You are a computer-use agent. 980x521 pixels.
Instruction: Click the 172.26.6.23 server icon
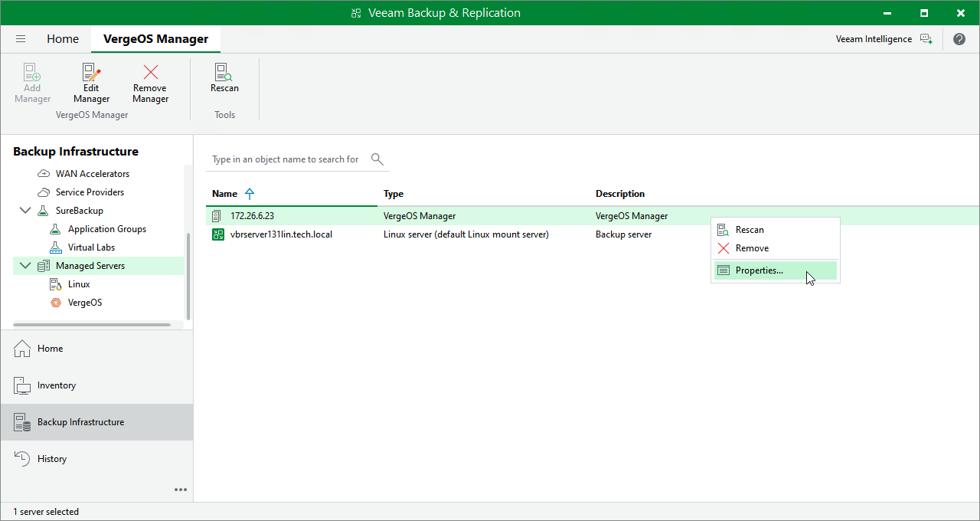point(217,216)
